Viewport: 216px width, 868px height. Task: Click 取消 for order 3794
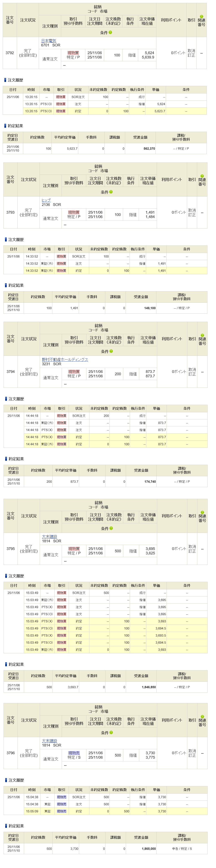[192, 370]
